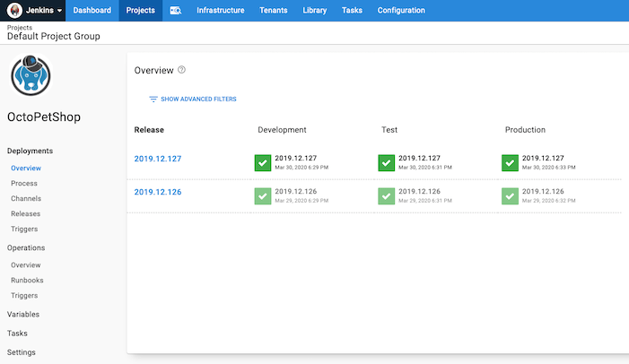Open Channels in the sidebar
This screenshot has height=364, width=629.
tap(26, 198)
